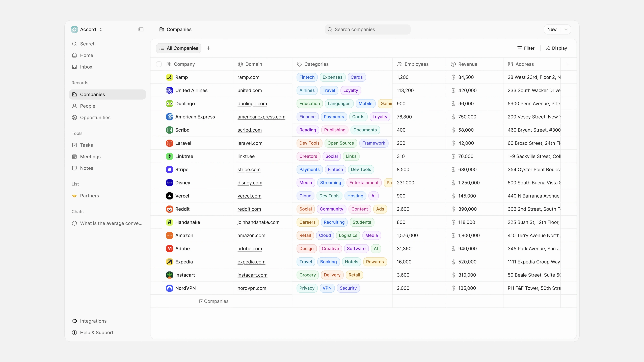Open the chat 'What is the average conve...'
Screen dimensions: 644x362
click(x=107, y=223)
